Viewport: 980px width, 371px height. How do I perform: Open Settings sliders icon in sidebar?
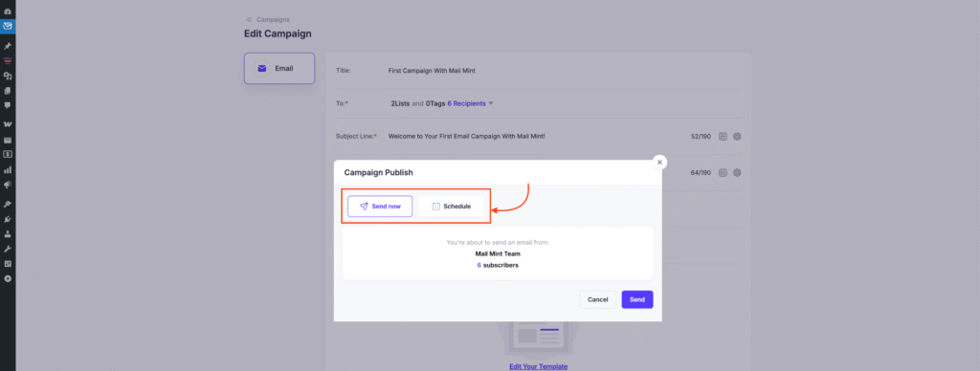[8, 264]
